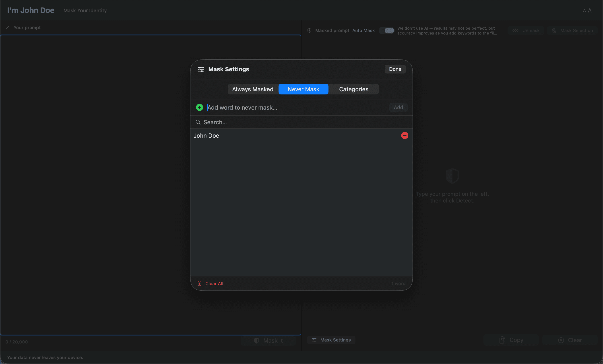Click the sliders icon in the Mask Settings header
Viewport: 603px width, 364px height.
(201, 69)
